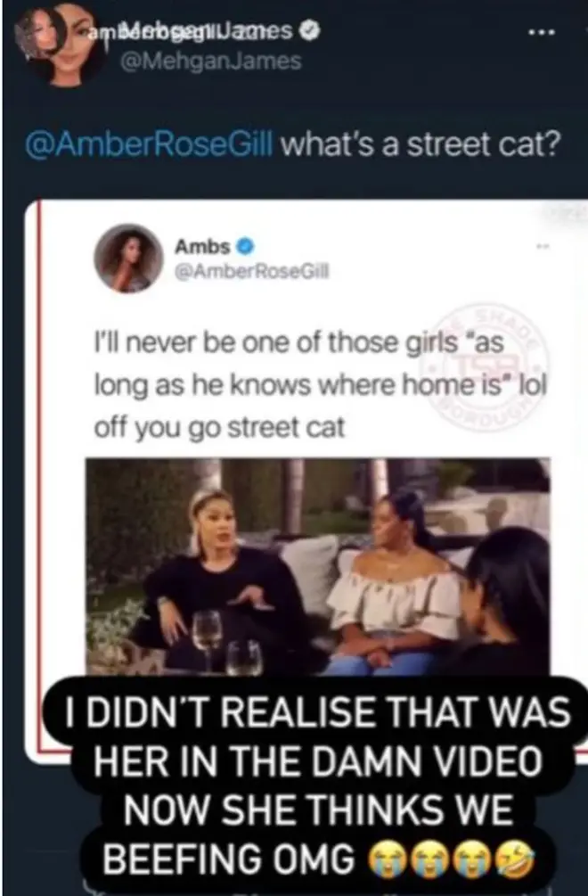588x896 pixels.
Task: Tap the 'what's a street cat?' tweet text
Action: tap(421, 144)
